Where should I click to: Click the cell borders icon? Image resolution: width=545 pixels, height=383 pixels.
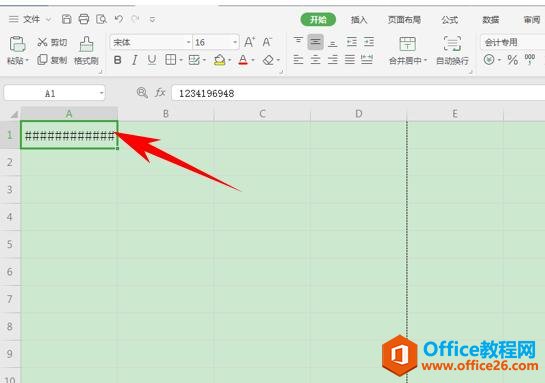170,60
